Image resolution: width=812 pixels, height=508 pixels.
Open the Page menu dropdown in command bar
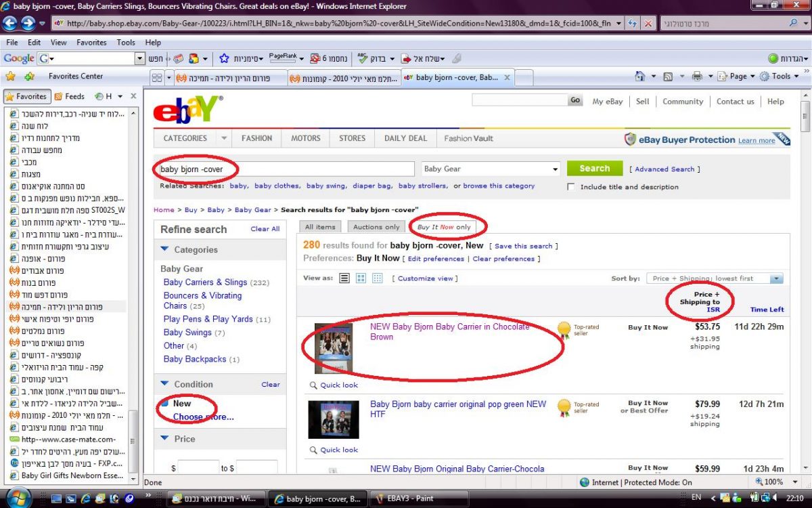[736, 77]
